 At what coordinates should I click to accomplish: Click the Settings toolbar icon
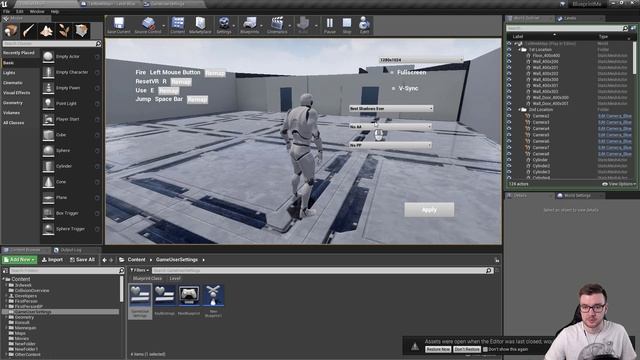pos(224,25)
